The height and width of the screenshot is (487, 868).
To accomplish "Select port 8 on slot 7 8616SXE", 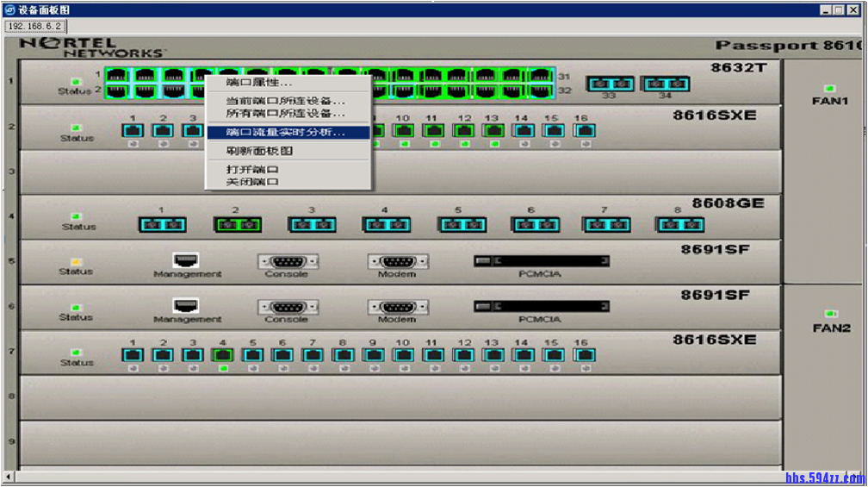I will point(343,355).
